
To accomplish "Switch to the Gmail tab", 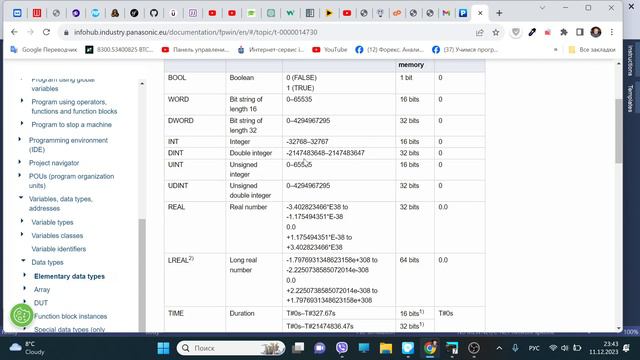I will point(446,13).
